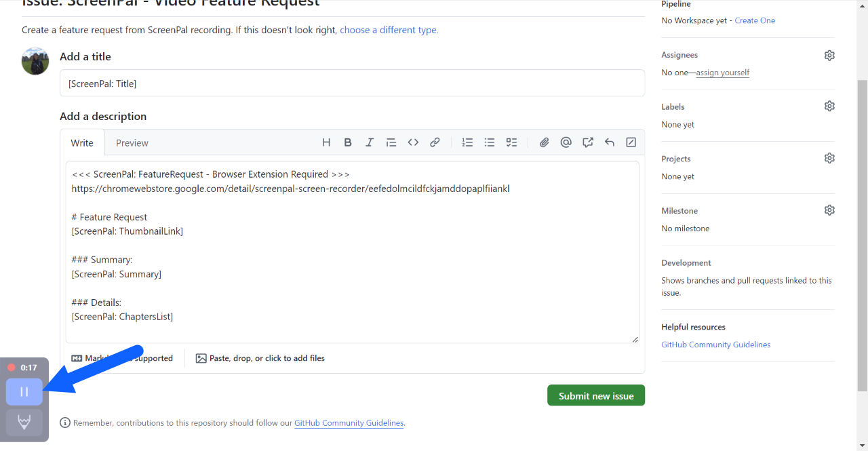This screenshot has height=451, width=868.
Task: Click the 'Create One' workspace link
Action: pyautogui.click(x=755, y=20)
